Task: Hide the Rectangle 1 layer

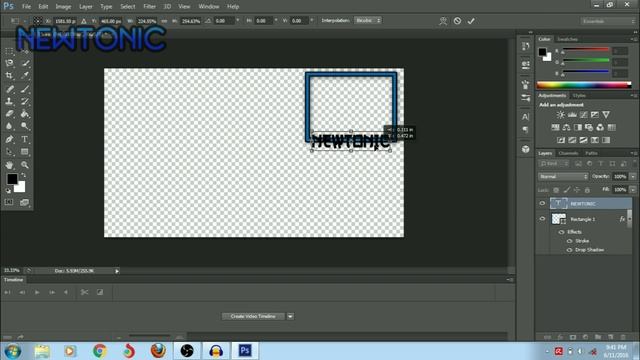Action: point(542,219)
